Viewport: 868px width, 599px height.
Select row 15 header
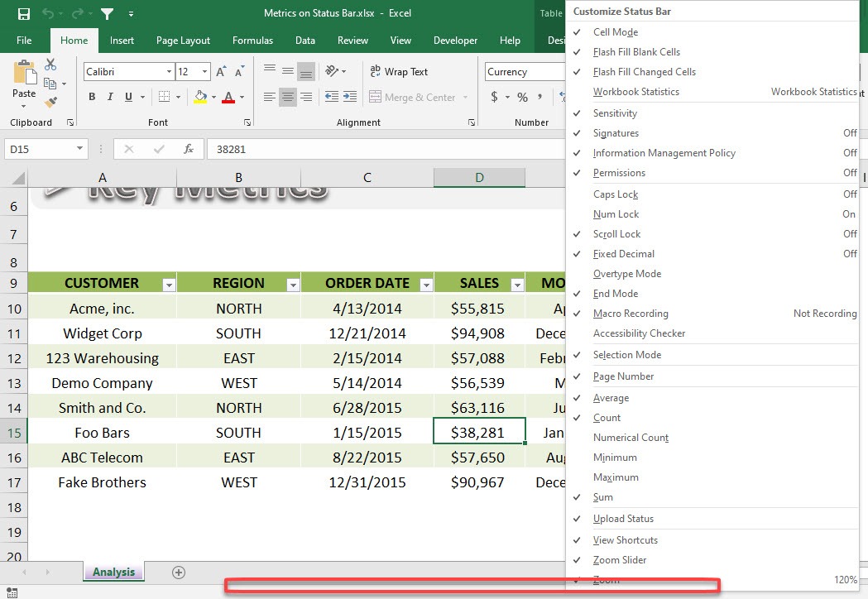coord(14,433)
